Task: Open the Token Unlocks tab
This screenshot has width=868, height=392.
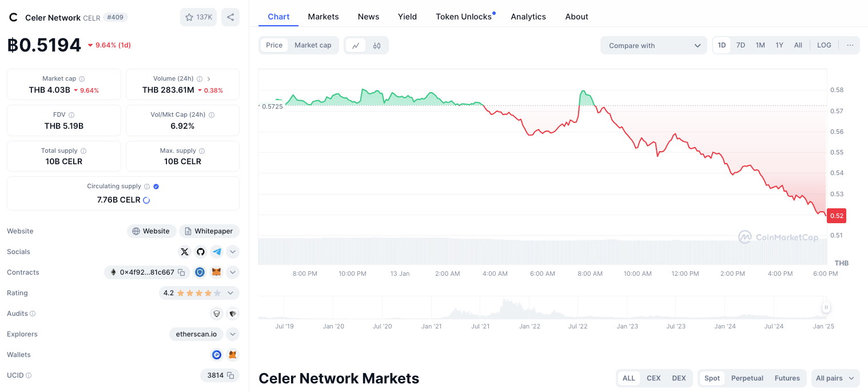Action: pos(464,17)
